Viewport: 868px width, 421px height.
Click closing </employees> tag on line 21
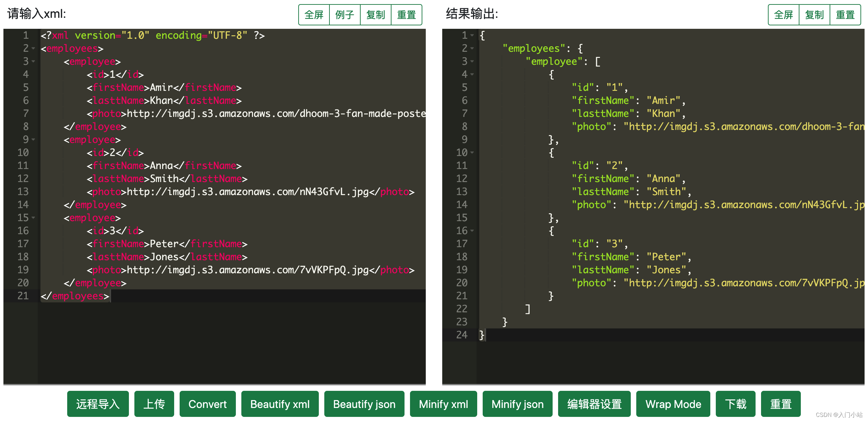[75, 296]
